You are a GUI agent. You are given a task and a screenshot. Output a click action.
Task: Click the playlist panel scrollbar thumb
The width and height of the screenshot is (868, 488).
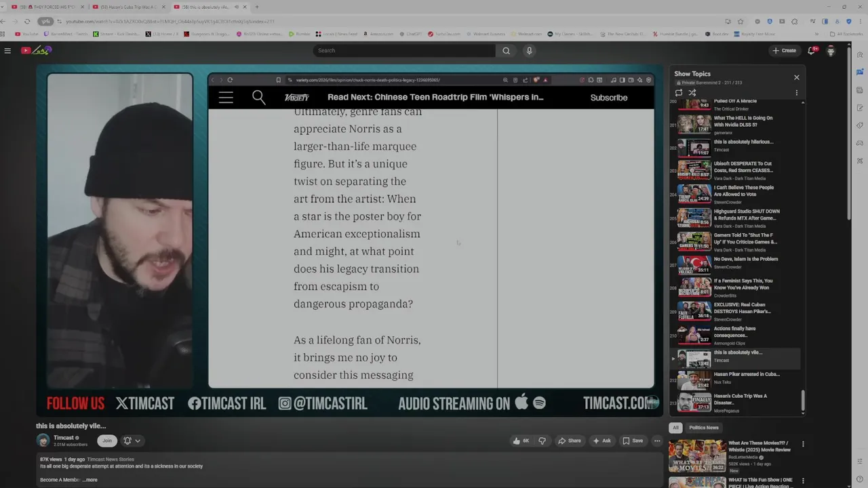(x=803, y=401)
